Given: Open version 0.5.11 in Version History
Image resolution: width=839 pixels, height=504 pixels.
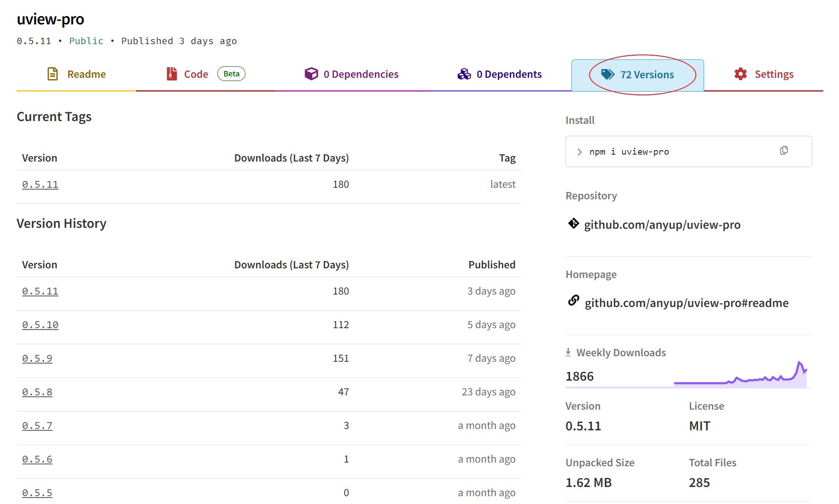Looking at the screenshot, I should point(40,291).
